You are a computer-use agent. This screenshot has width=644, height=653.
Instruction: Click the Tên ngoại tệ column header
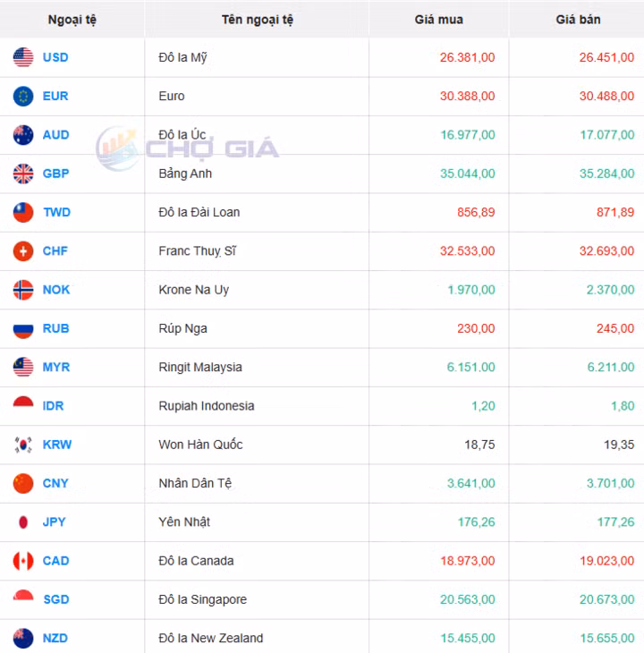click(x=257, y=19)
